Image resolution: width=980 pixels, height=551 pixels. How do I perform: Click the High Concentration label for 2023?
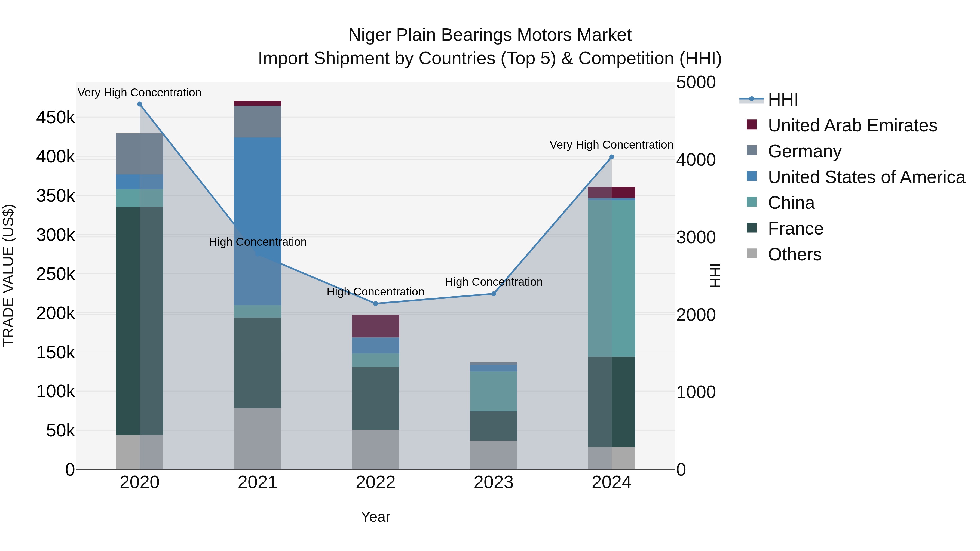pyautogui.click(x=494, y=282)
